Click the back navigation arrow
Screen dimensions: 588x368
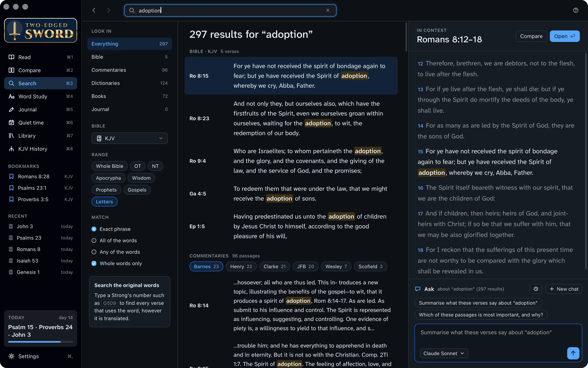(94, 10)
